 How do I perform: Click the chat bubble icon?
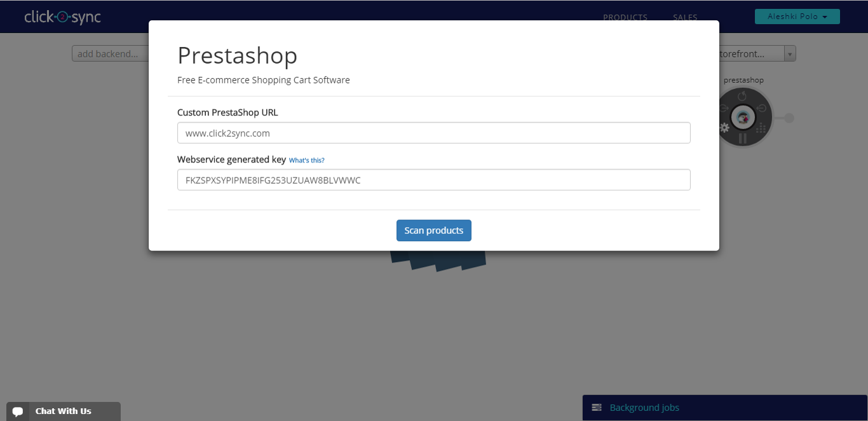click(18, 411)
